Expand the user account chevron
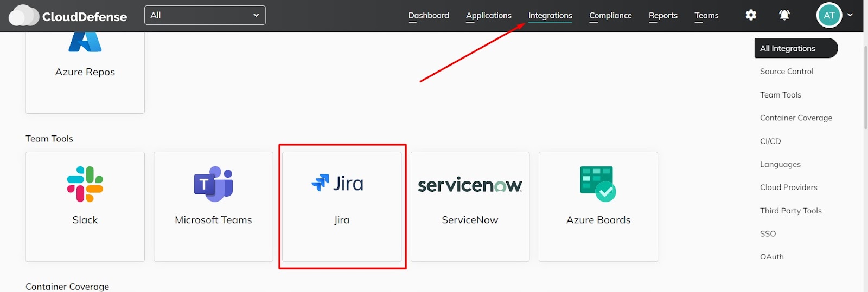868x292 pixels. click(850, 15)
